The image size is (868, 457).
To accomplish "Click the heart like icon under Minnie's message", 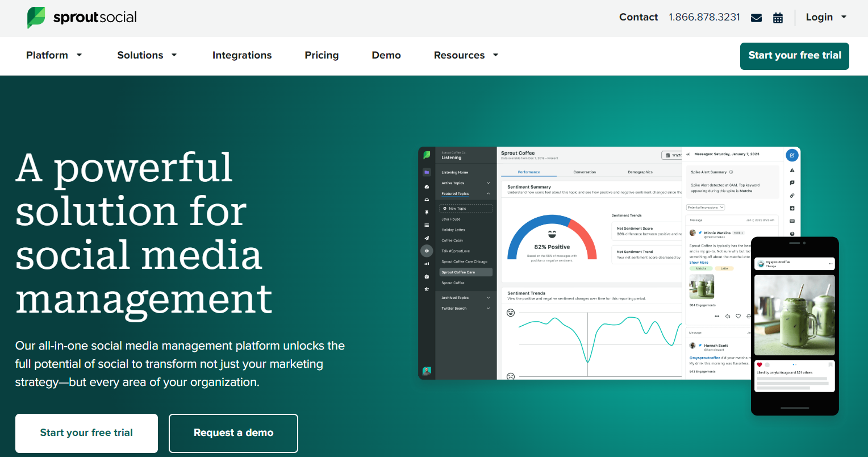I will (x=738, y=316).
